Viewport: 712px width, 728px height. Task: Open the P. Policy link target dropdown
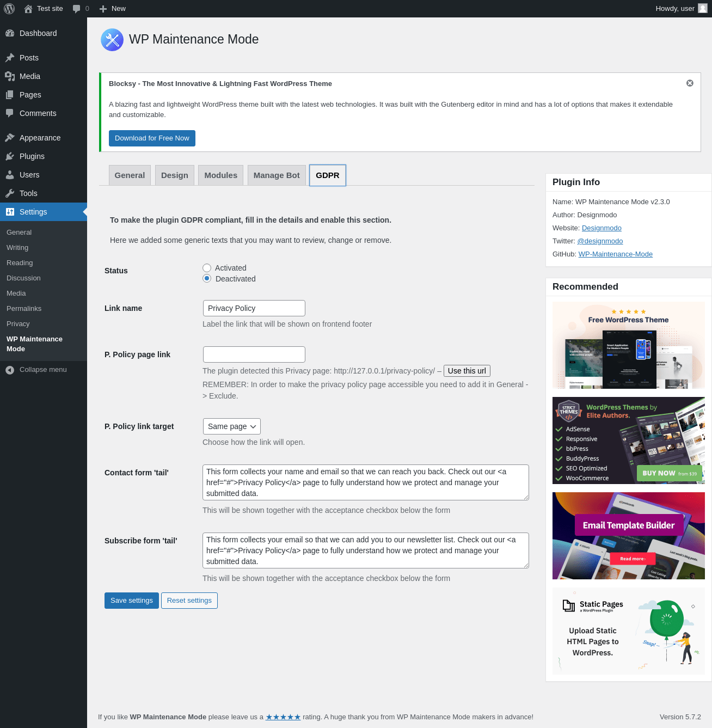pos(232,426)
